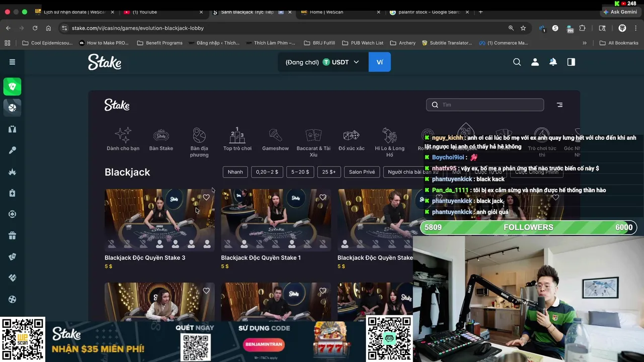The height and width of the screenshot is (362, 644).
Task: Select the Dành cho bạn category
Action: [x=123, y=139]
